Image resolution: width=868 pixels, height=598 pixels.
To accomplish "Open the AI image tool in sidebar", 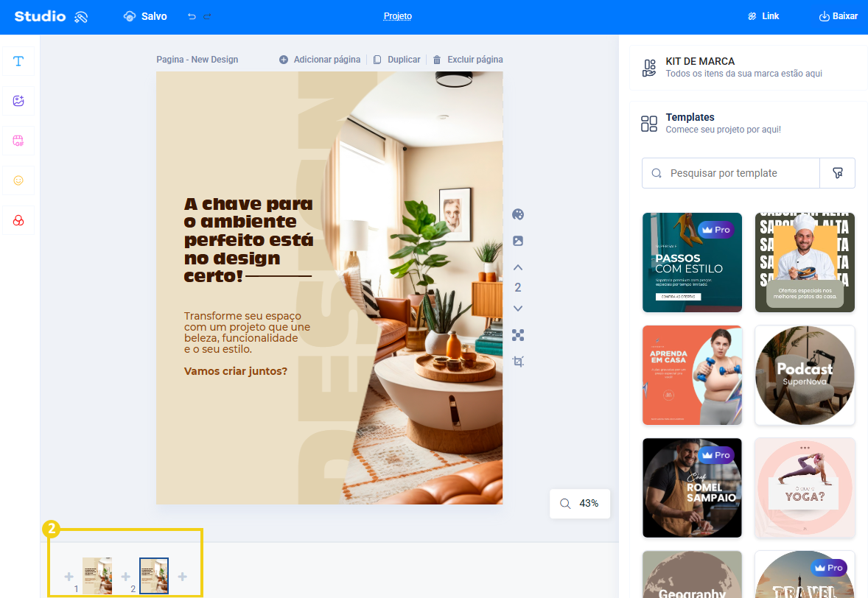I will [18, 101].
